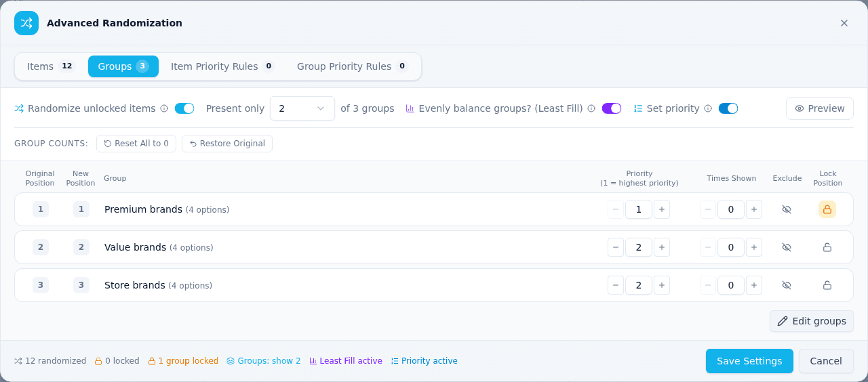Viewport: 868px width, 382px height.
Task: Decrease Times Shown for Value brands
Action: pyautogui.click(x=708, y=247)
